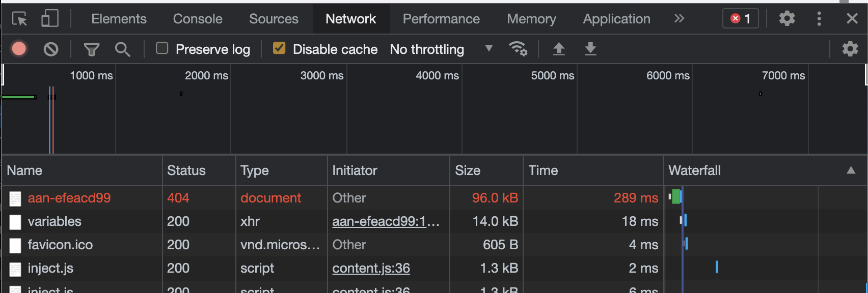Viewport: 868px width, 293px height.
Task: Expand more DevTools tabs chevron
Action: [679, 19]
